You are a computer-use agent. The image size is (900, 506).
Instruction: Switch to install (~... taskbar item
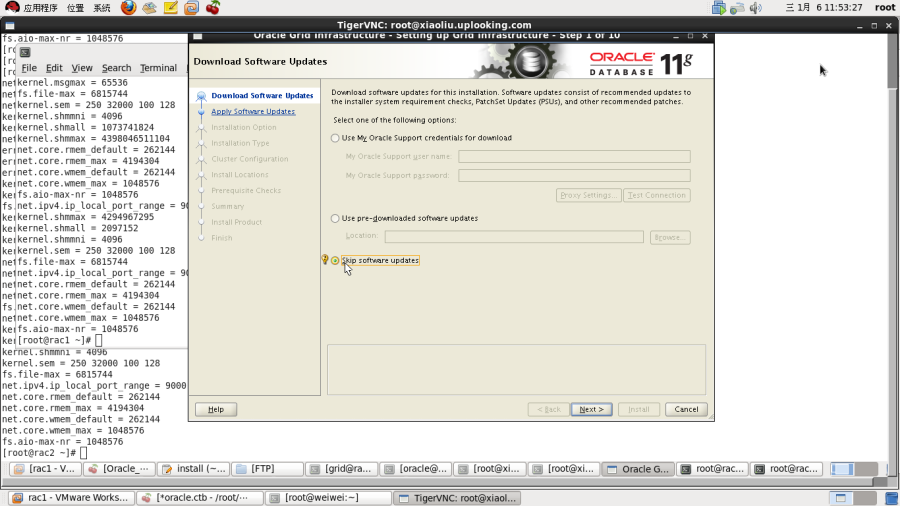[194, 469]
